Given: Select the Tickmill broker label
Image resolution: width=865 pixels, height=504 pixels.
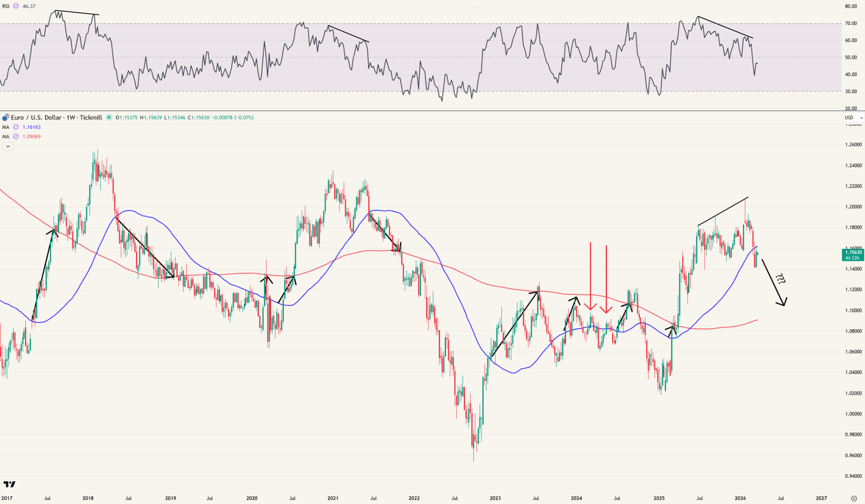Looking at the screenshot, I should [90, 117].
